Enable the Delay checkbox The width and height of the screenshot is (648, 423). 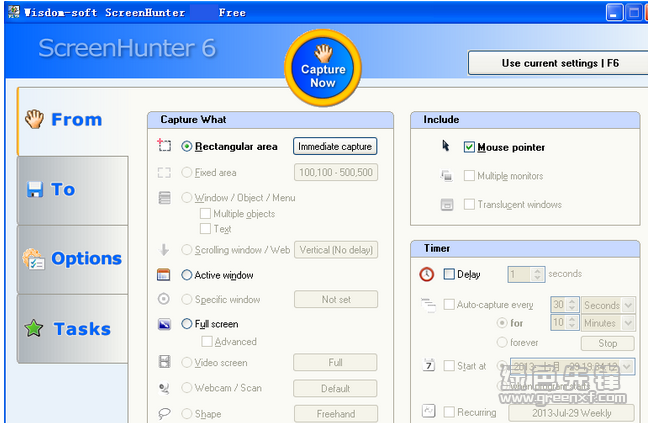449,274
